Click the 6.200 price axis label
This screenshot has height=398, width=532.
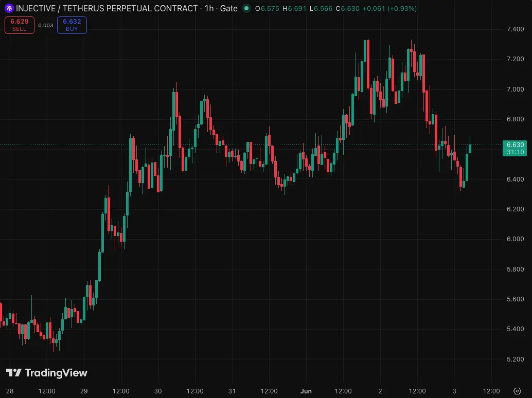(516, 209)
